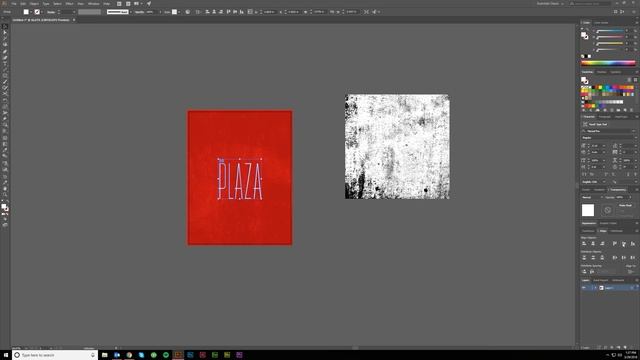Image resolution: width=640 pixels, height=360 pixels.
Task: Select the Pen tool in the left toolbar
Action: 5,51
